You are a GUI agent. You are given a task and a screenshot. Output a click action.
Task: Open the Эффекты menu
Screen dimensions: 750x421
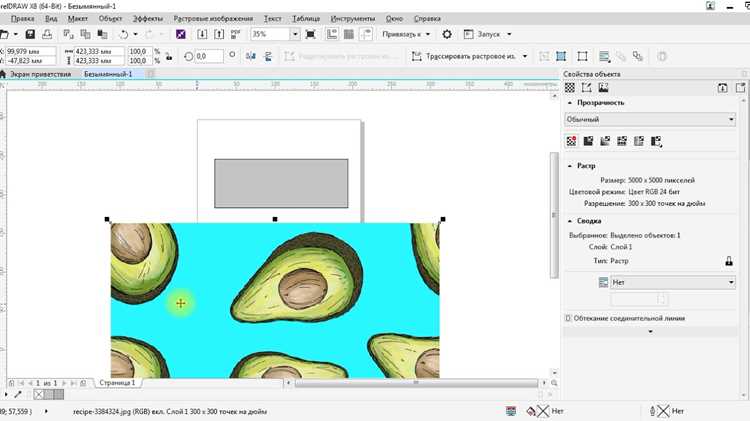coord(148,19)
